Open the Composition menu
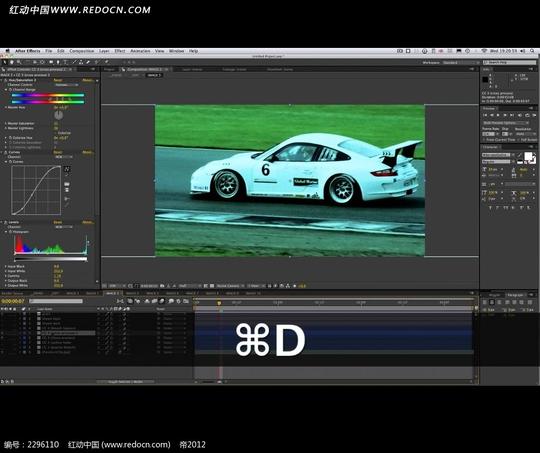 pyautogui.click(x=82, y=51)
